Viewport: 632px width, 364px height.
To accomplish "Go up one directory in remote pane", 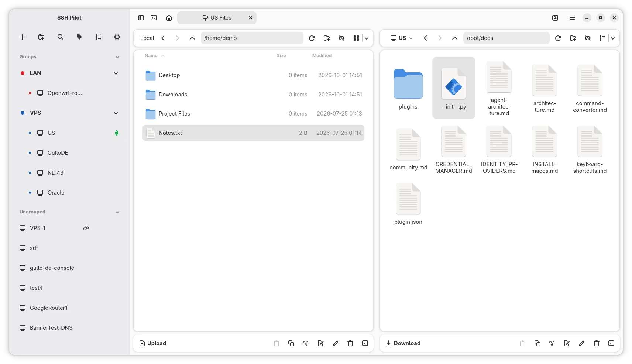I will coord(455,38).
